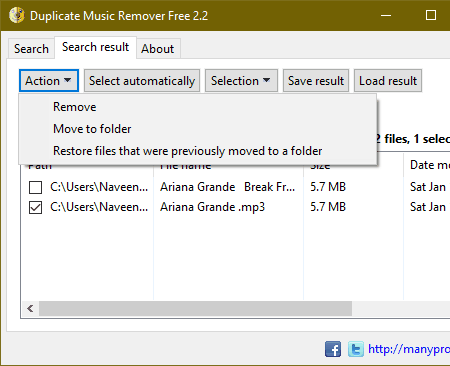Switch to the Search tab

click(x=31, y=49)
